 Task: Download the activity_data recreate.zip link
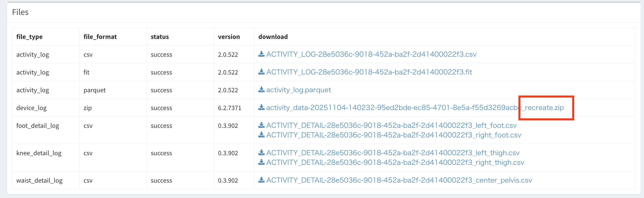coord(415,108)
